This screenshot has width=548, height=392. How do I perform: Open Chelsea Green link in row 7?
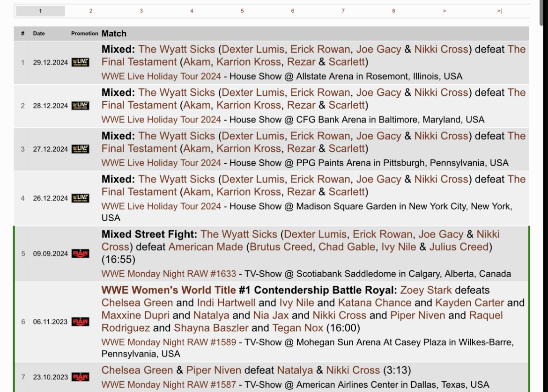(x=137, y=370)
